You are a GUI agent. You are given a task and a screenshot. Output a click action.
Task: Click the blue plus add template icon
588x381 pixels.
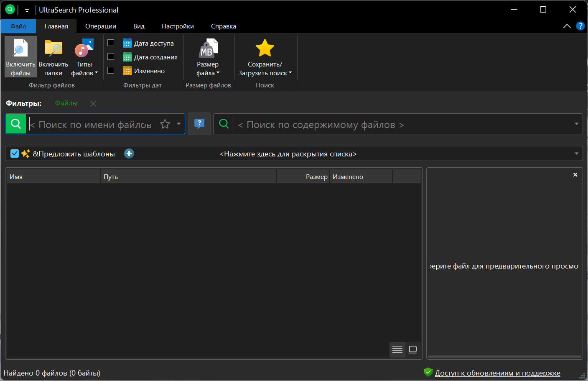tap(129, 153)
